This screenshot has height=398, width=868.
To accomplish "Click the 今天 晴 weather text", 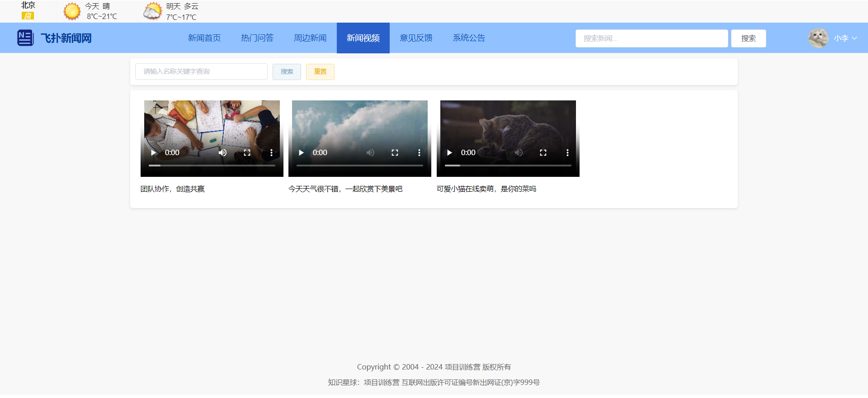I will (x=97, y=6).
